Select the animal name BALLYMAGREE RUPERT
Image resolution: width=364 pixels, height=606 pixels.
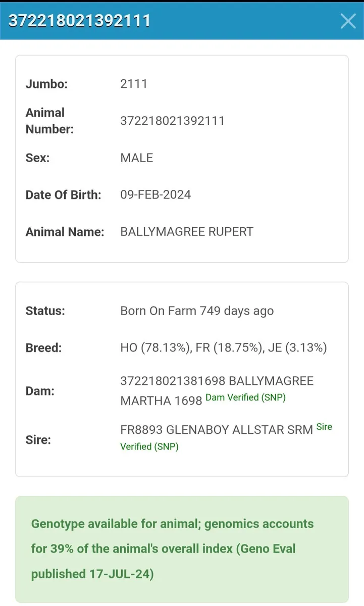coord(186,231)
